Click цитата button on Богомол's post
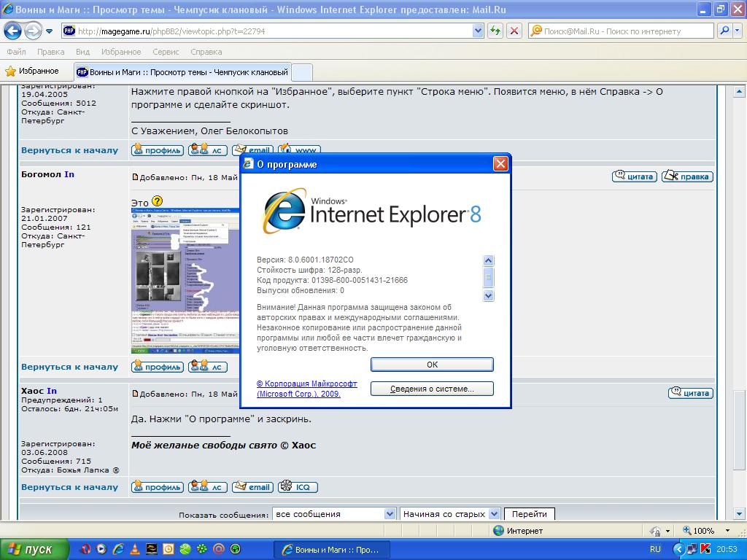This screenshot has height=560, width=747. point(635,176)
